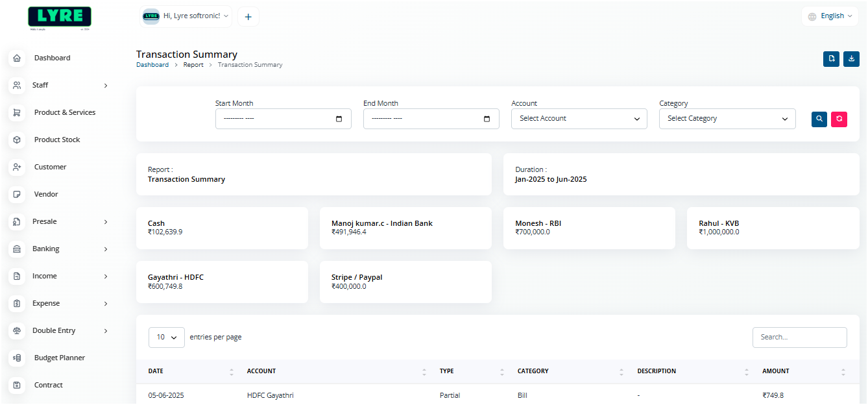The height and width of the screenshot is (405, 868).
Task: Click the blue search filter icon button
Action: pyautogui.click(x=819, y=119)
